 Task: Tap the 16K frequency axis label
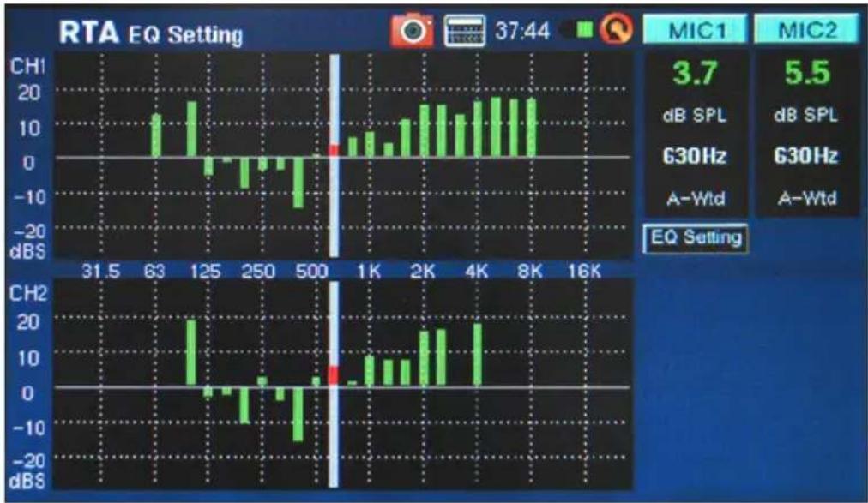click(584, 272)
